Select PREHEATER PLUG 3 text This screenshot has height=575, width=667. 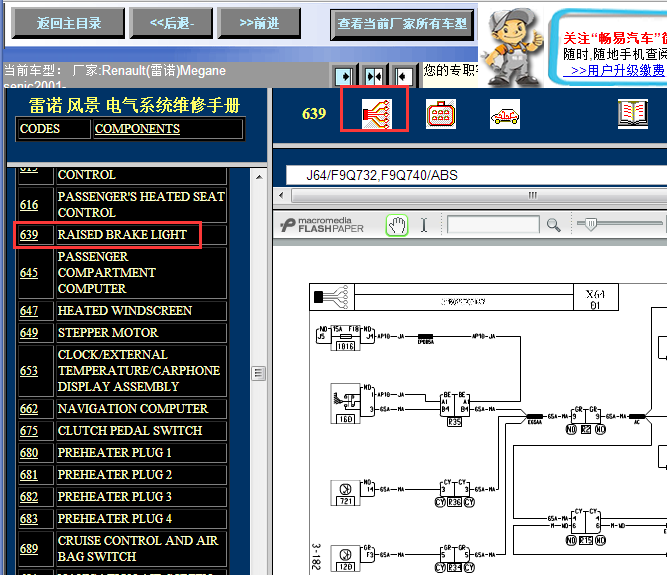(114, 497)
